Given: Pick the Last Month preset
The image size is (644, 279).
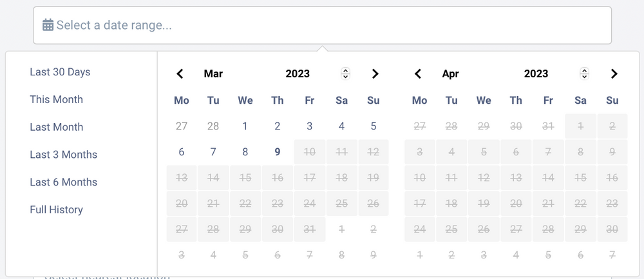Looking at the screenshot, I should pos(56,127).
